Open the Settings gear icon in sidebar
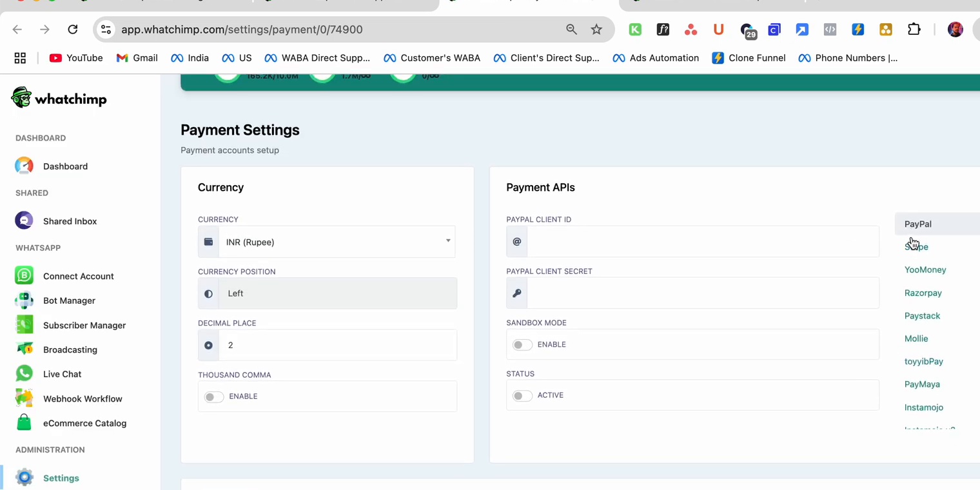The width and height of the screenshot is (980, 490). click(24, 478)
